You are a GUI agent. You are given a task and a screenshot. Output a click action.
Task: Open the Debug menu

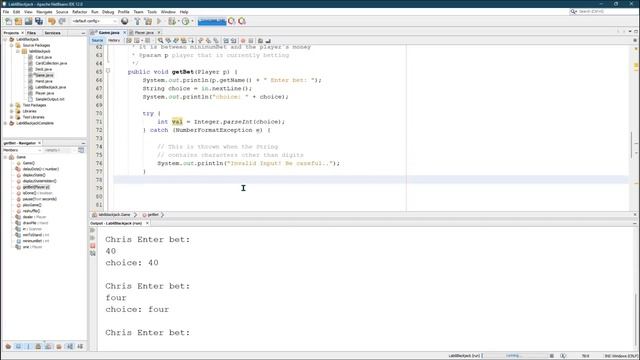tap(108, 12)
